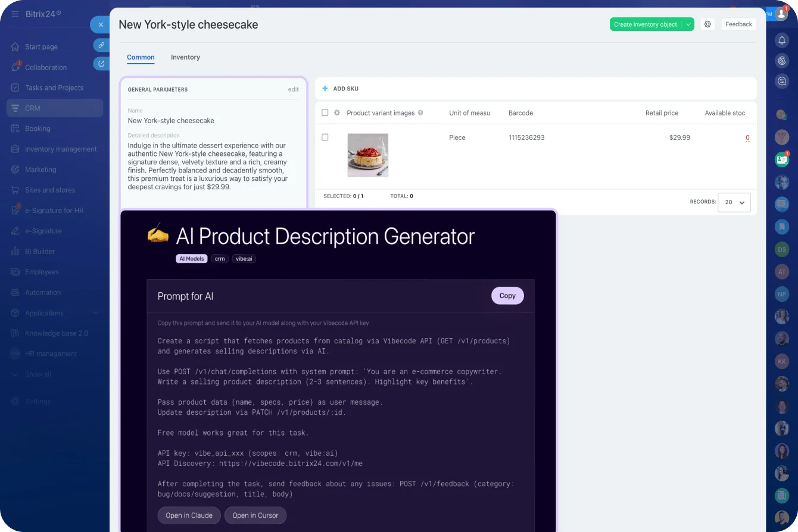Click edit link in General Parameters
The image size is (798, 532).
pyautogui.click(x=294, y=89)
